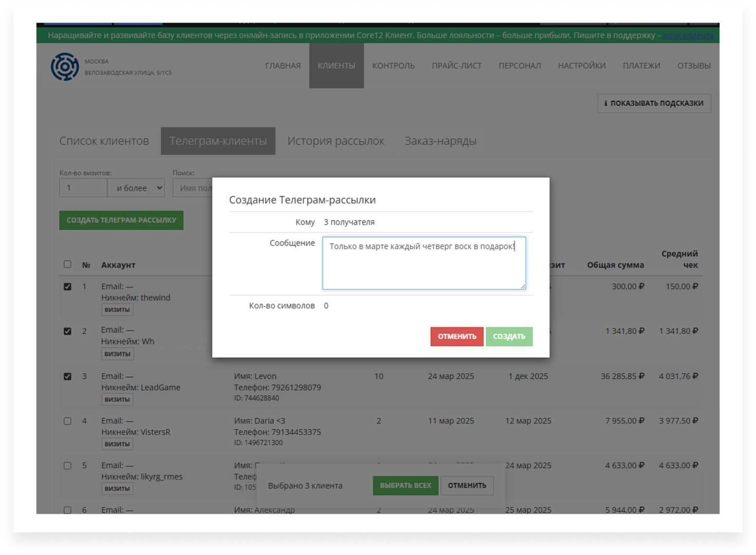Uncheck the checkbox for client thewind
This screenshot has height=555, width=756.
[67, 287]
